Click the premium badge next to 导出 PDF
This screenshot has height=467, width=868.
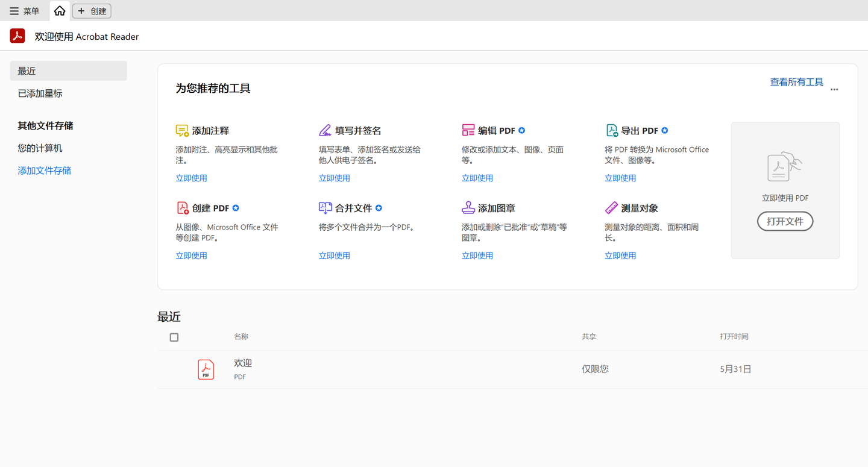pos(665,131)
